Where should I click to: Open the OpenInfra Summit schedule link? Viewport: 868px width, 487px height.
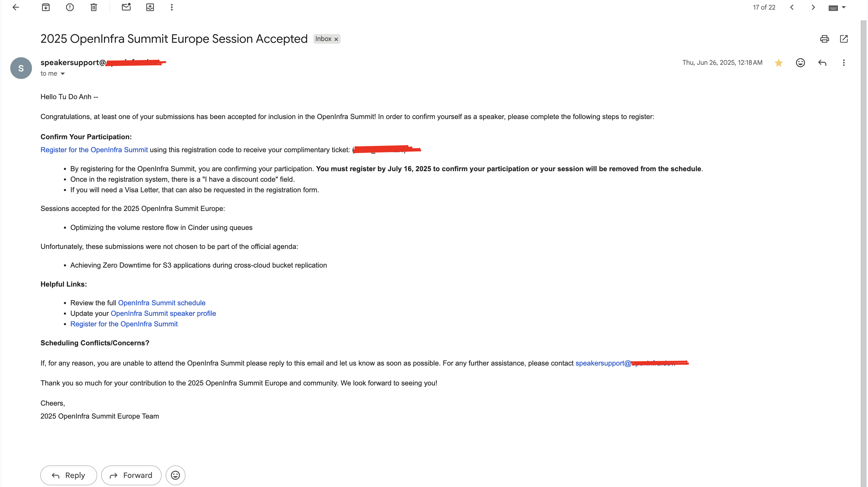162,303
